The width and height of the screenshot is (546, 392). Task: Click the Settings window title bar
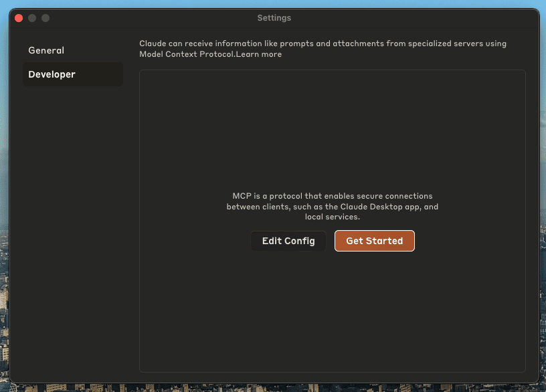[274, 18]
